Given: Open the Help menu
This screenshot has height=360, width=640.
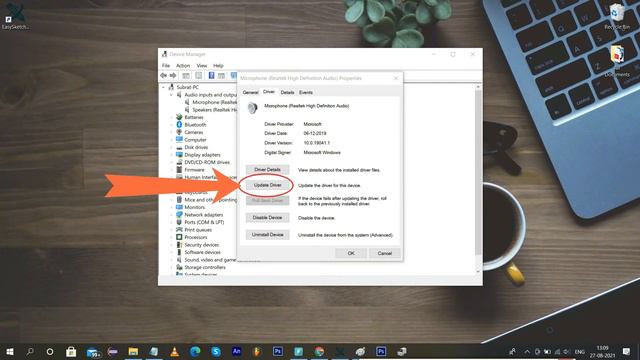Looking at the screenshot, I should pyautogui.click(x=218, y=66).
